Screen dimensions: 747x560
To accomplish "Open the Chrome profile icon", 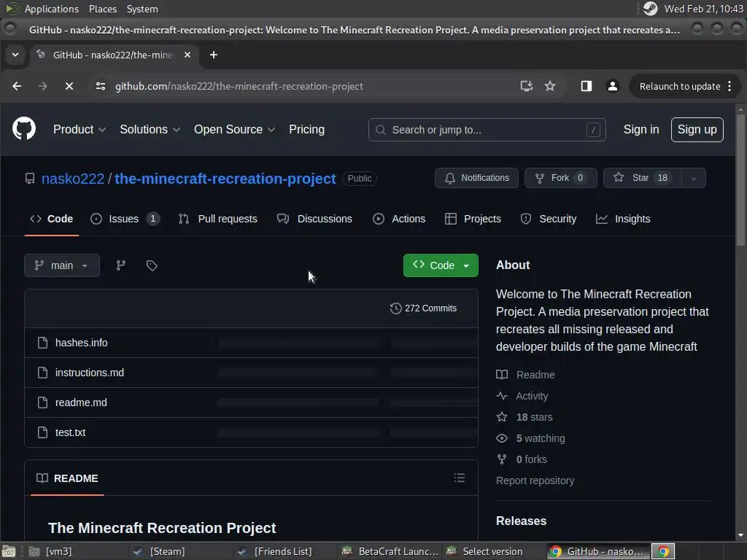I will 613,86.
